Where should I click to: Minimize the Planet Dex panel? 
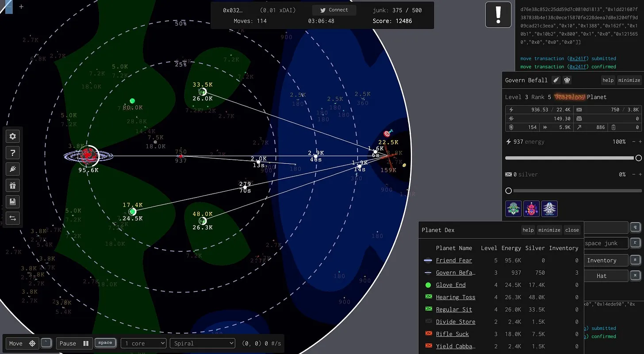point(549,230)
